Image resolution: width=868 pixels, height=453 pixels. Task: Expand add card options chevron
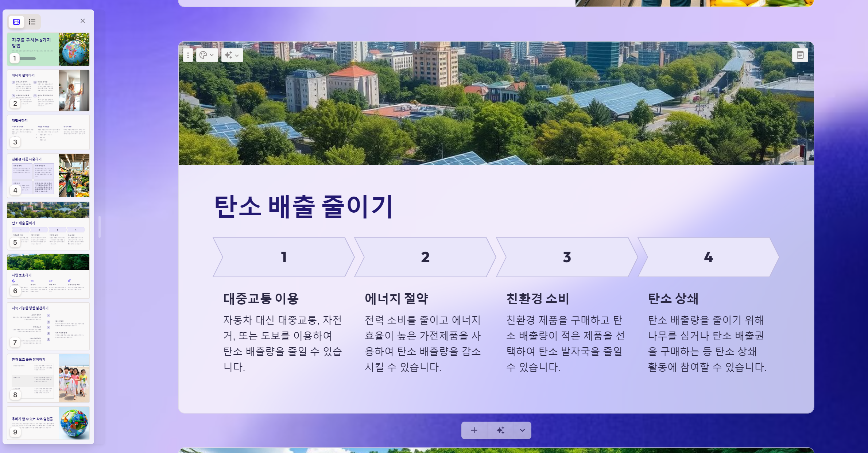coord(522,430)
